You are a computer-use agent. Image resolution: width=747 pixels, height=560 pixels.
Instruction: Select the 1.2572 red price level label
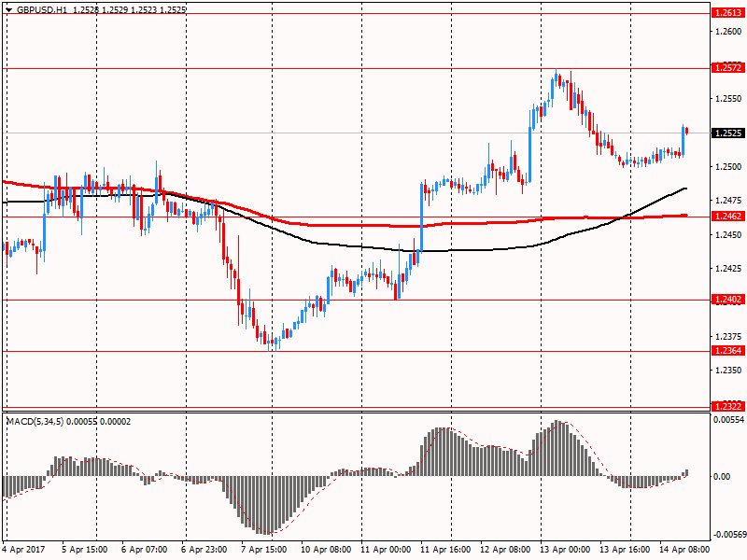tap(728, 67)
